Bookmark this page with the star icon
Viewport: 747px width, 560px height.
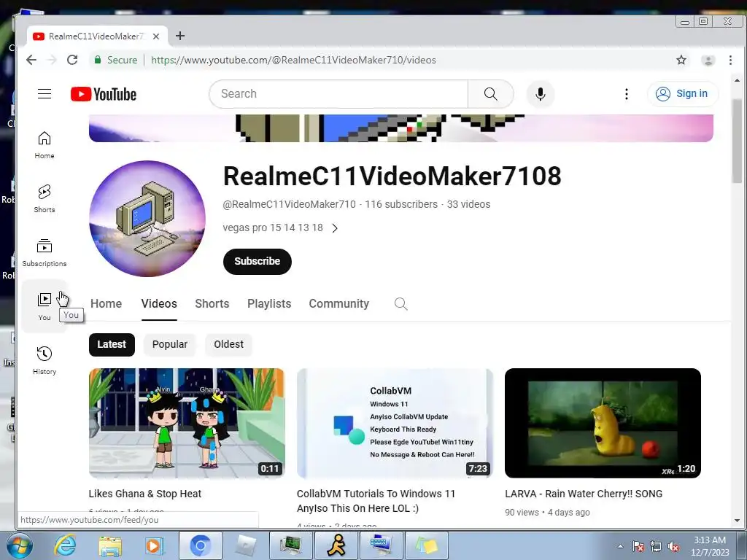(681, 60)
